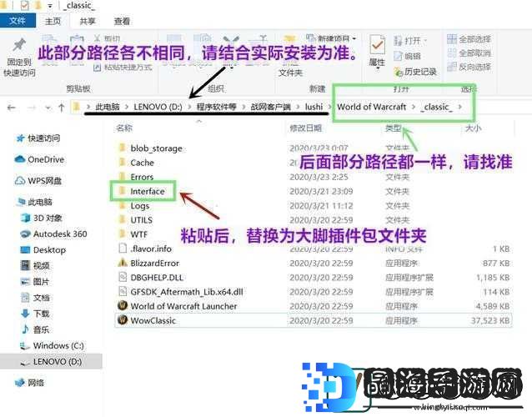Image resolution: width=532 pixels, height=417 pixels.
Task: Open the quick access toolbar dropdown arrow
Action: (50, 6)
